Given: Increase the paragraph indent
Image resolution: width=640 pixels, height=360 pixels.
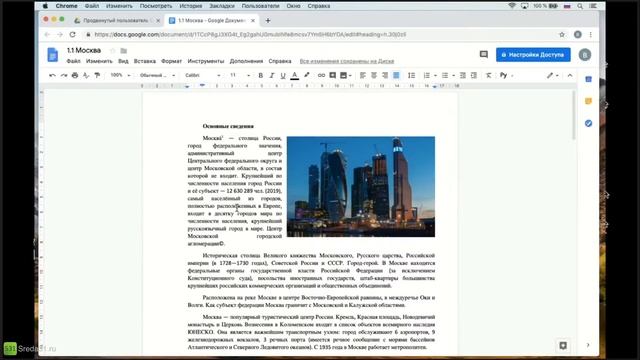Looking at the screenshot, I should pos(473,76).
